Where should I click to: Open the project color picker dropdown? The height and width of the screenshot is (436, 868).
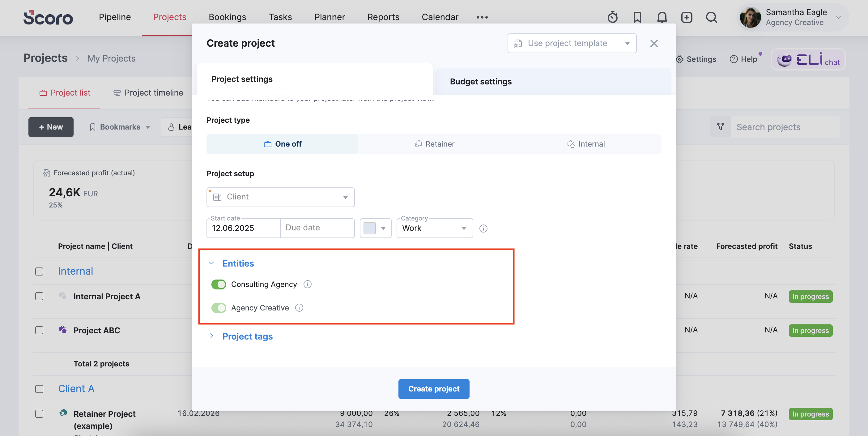click(x=375, y=228)
